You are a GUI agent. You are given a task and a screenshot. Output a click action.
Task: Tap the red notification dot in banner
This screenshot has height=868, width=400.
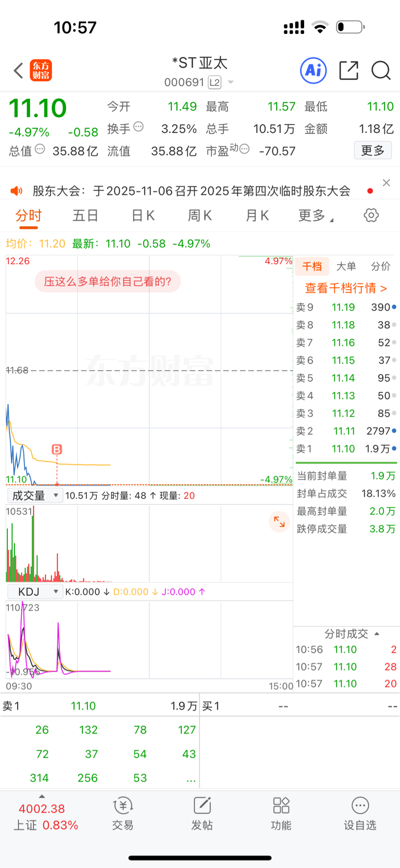pos(370,191)
